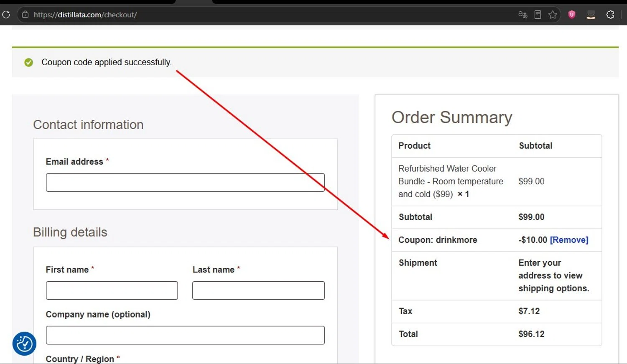Click the Billing details heading

pyautogui.click(x=70, y=232)
